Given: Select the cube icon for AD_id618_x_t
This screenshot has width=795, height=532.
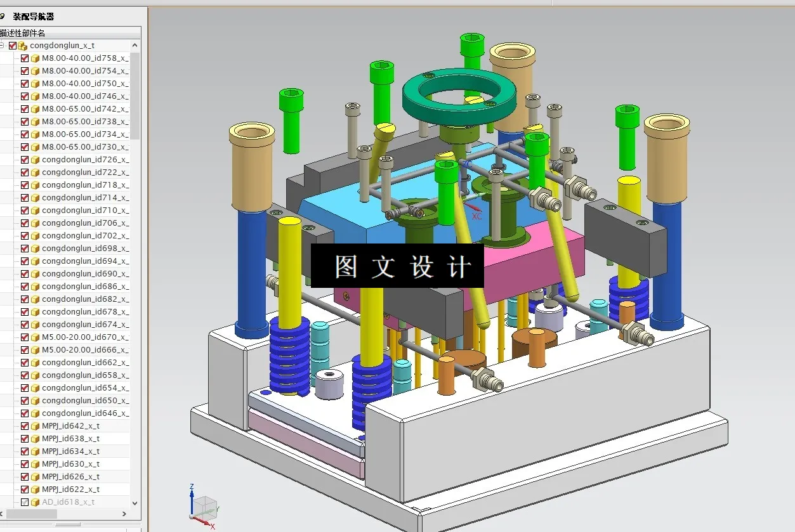Looking at the screenshot, I should coord(35,502).
